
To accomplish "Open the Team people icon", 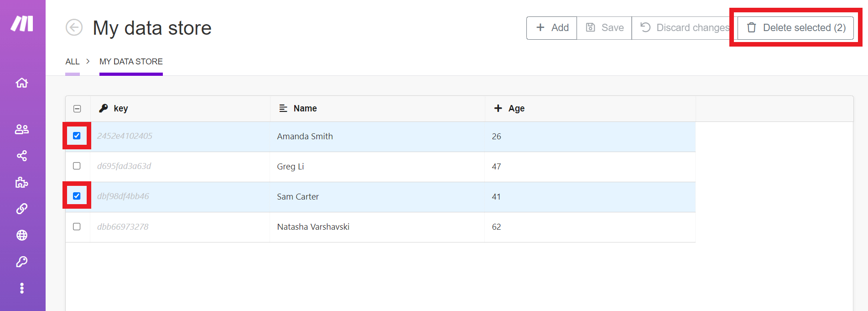I will coord(22,130).
